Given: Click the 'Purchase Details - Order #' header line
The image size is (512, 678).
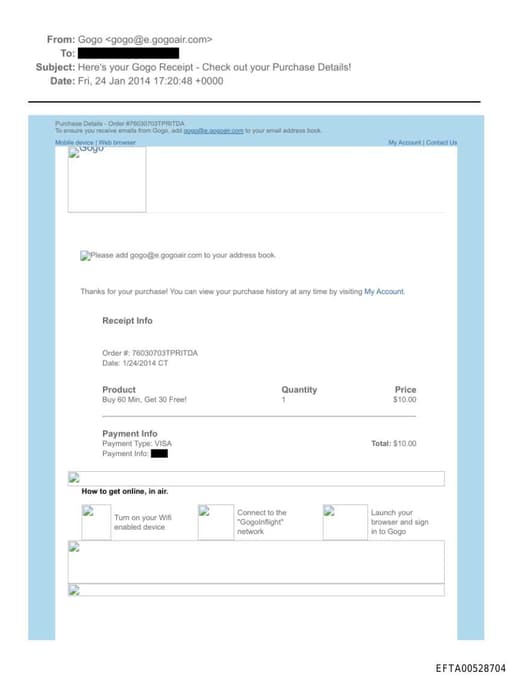Looking at the screenshot, I should [x=120, y=124].
